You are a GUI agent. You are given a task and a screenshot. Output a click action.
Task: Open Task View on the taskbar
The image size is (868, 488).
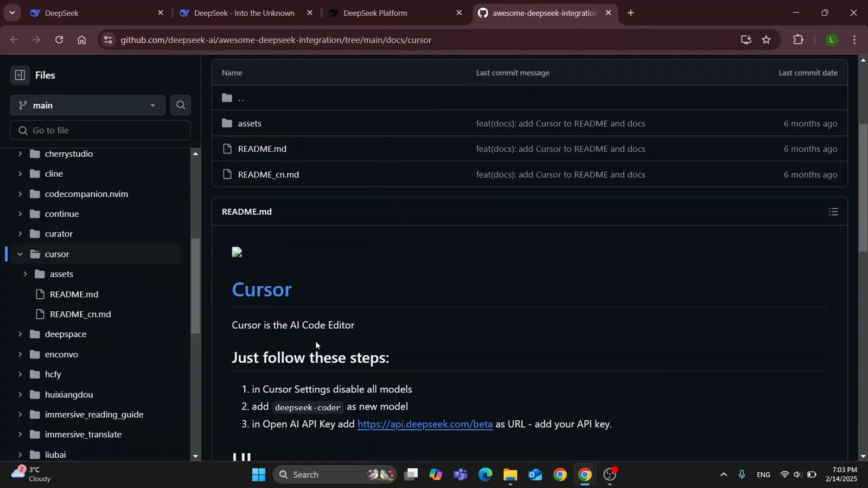411,475
